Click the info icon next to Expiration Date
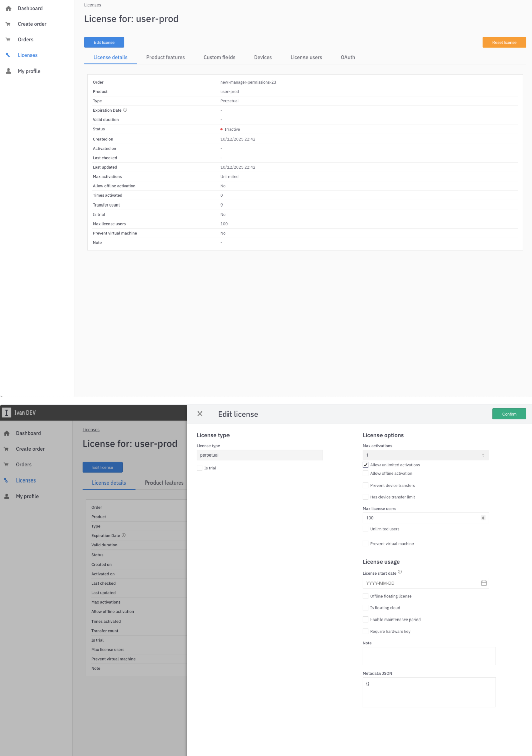 tap(125, 110)
